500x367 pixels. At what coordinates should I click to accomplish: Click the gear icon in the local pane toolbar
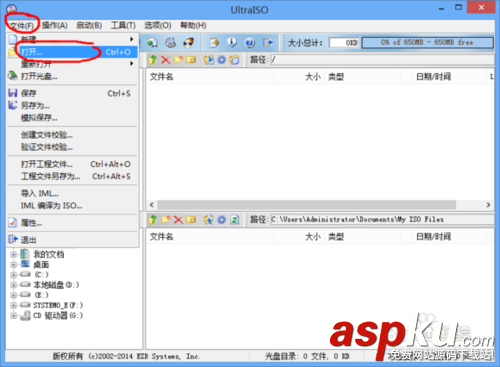click(x=222, y=219)
